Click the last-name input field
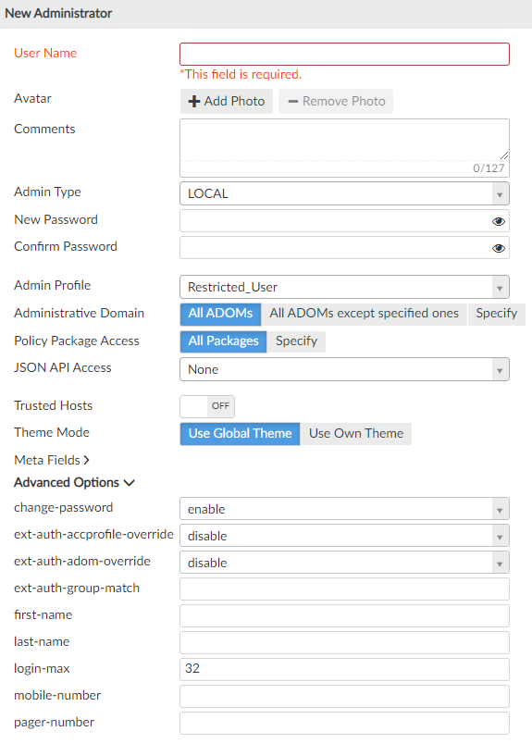532x756 pixels. tap(344, 643)
